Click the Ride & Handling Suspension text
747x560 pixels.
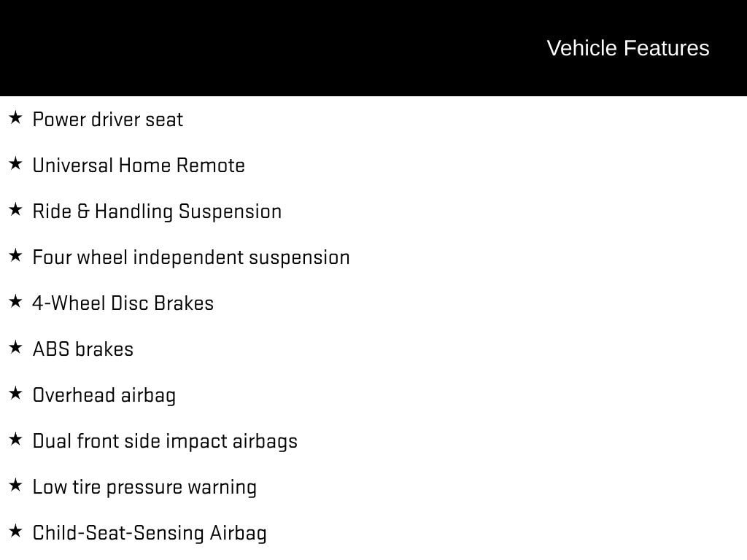click(x=157, y=211)
